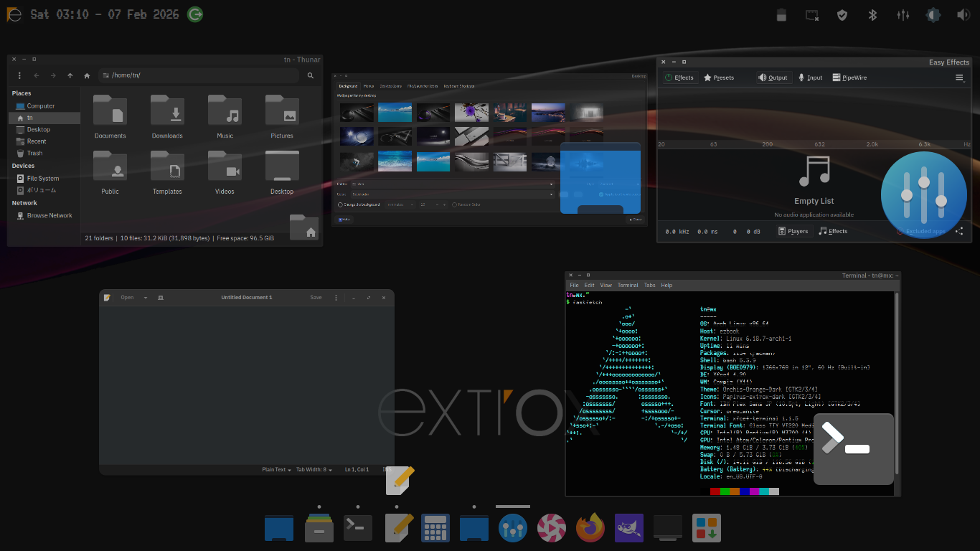The image size is (980, 551).
Task: Click the power icon on top panel
Action: point(194,14)
